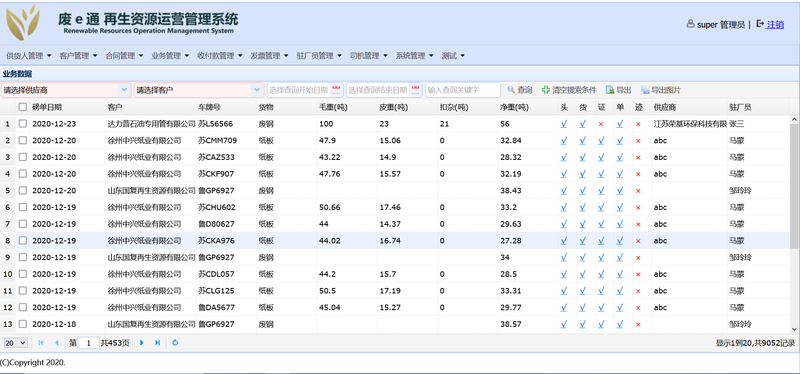Click the scrollbar up arrow
This screenshot has width=800, height=374.
pyautogui.click(x=793, y=119)
